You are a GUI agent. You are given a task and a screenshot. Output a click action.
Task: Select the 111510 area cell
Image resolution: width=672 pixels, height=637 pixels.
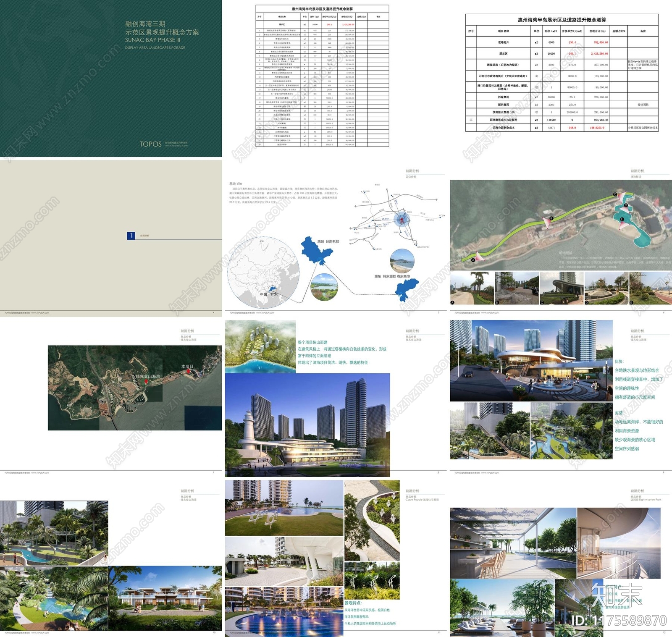point(551,120)
